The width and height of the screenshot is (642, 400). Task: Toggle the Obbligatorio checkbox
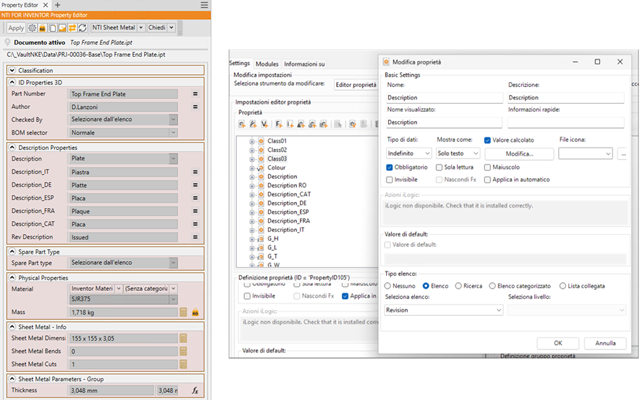[390, 167]
